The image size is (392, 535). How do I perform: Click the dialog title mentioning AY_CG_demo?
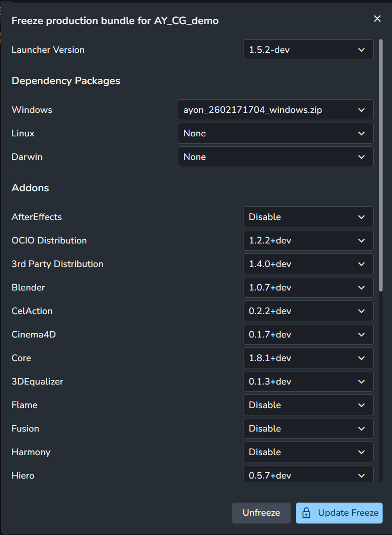click(115, 21)
